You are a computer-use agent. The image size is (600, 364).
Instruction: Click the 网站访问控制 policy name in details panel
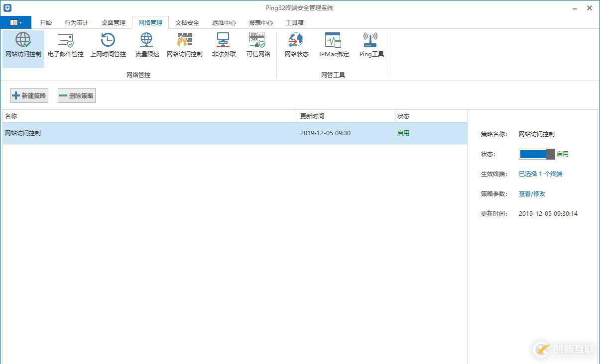537,134
